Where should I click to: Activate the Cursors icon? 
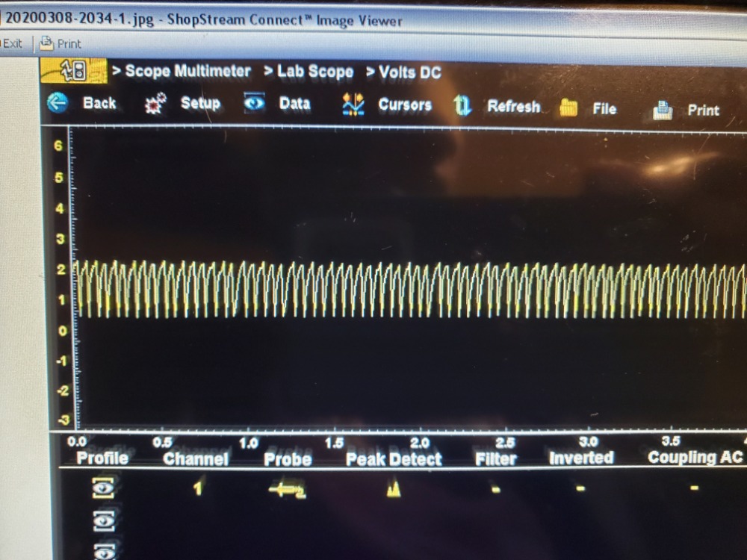click(353, 105)
